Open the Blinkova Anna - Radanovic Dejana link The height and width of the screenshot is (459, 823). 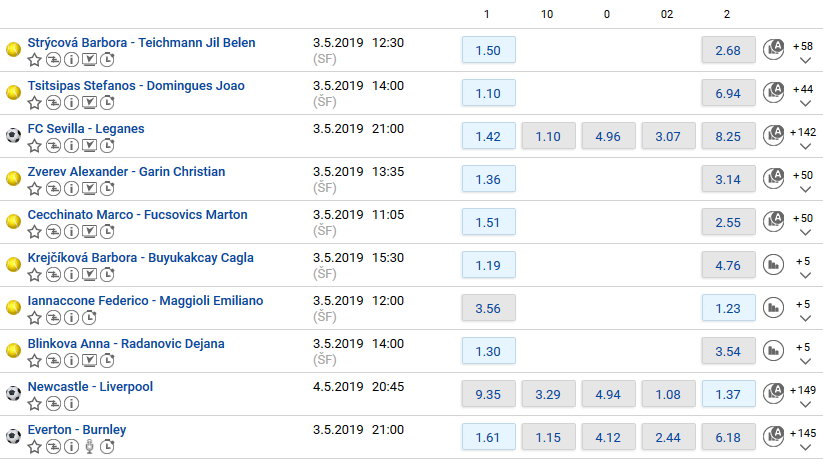point(126,344)
